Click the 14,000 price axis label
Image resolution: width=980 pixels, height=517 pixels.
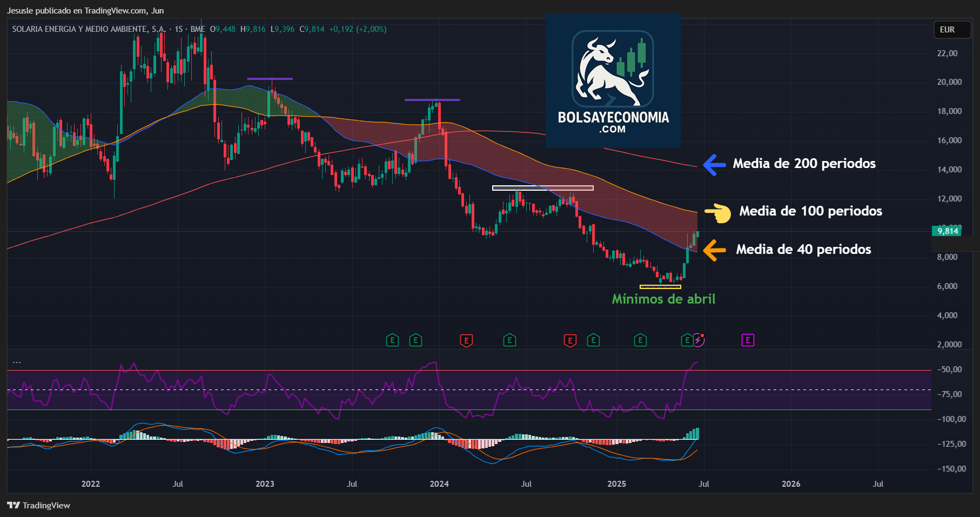949,170
